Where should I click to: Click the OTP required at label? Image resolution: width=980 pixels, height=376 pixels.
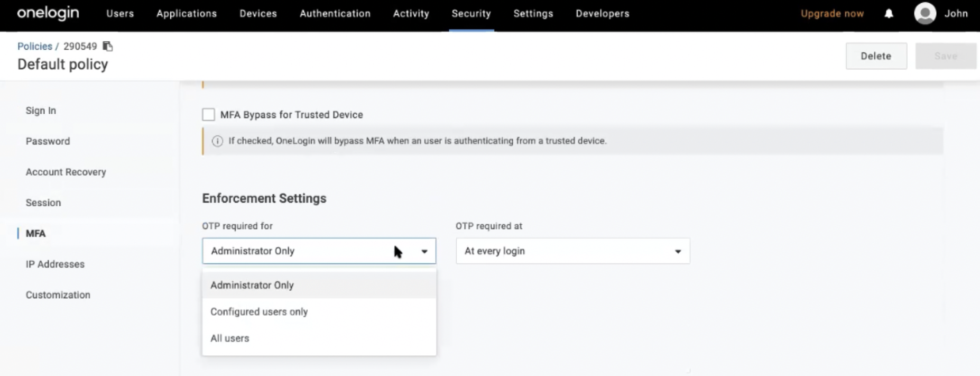point(489,226)
